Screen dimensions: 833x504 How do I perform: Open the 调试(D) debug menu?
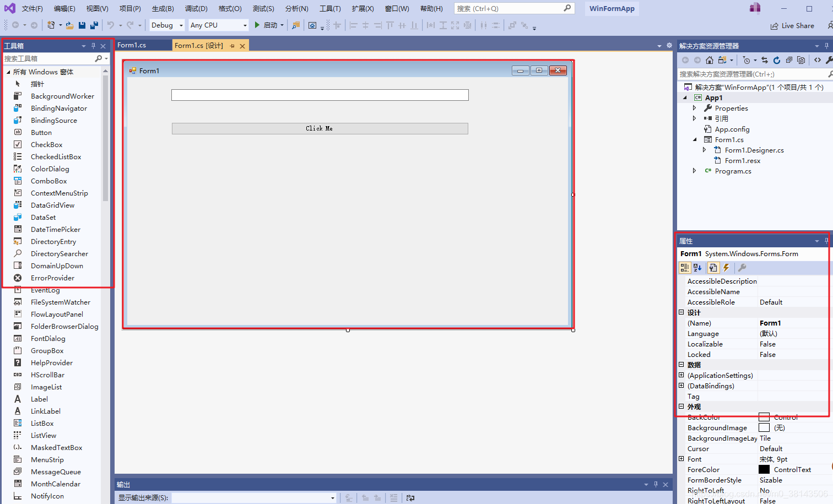(x=196, y=9)
